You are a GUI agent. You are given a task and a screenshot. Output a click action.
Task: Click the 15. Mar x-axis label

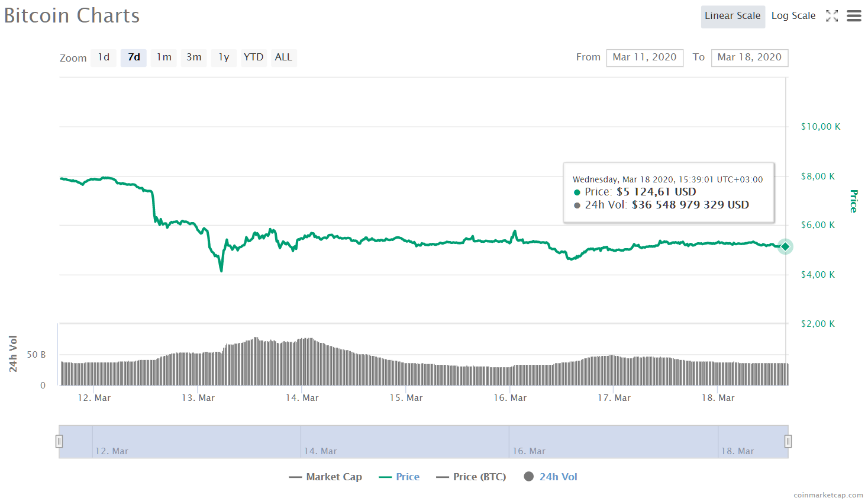(x=406, y=398)
